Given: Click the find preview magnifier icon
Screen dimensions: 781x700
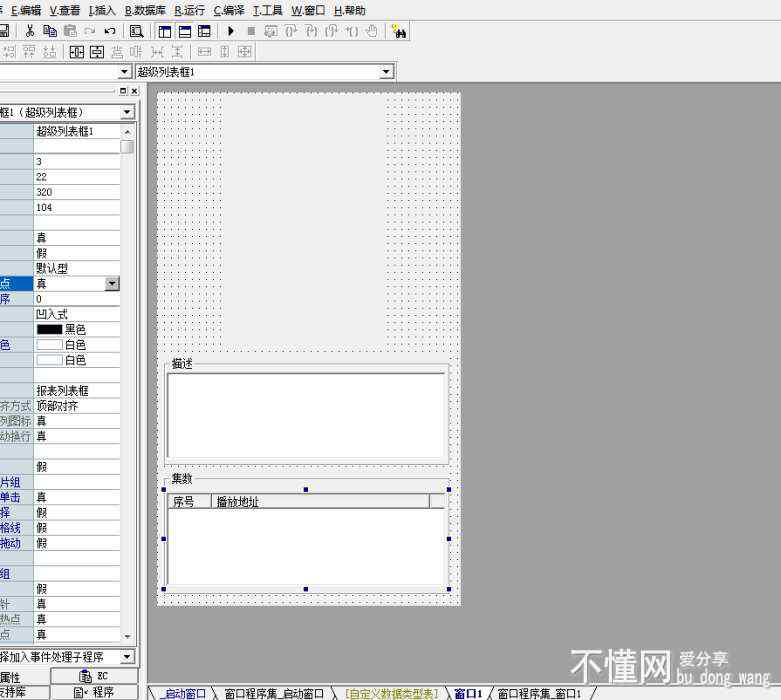Looking at the screenshot, I should pyautogui.click(x=136, y=32).
